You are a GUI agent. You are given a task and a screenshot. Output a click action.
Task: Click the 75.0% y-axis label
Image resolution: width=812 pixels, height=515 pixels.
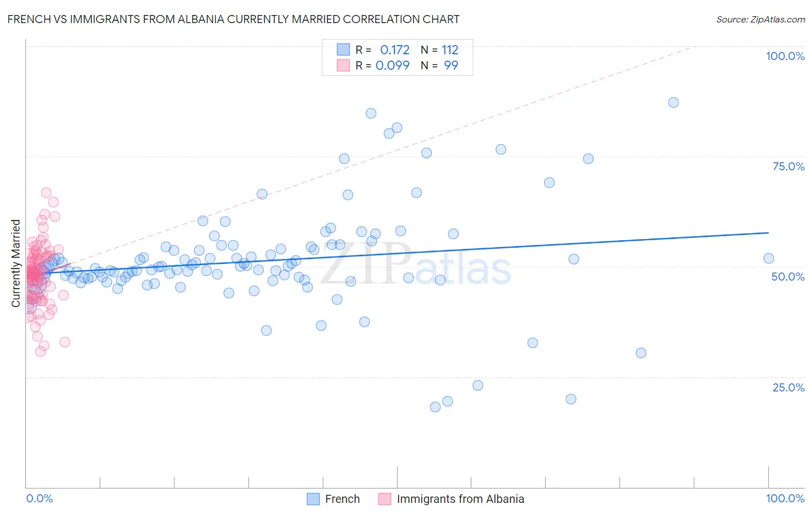point(788,166)
